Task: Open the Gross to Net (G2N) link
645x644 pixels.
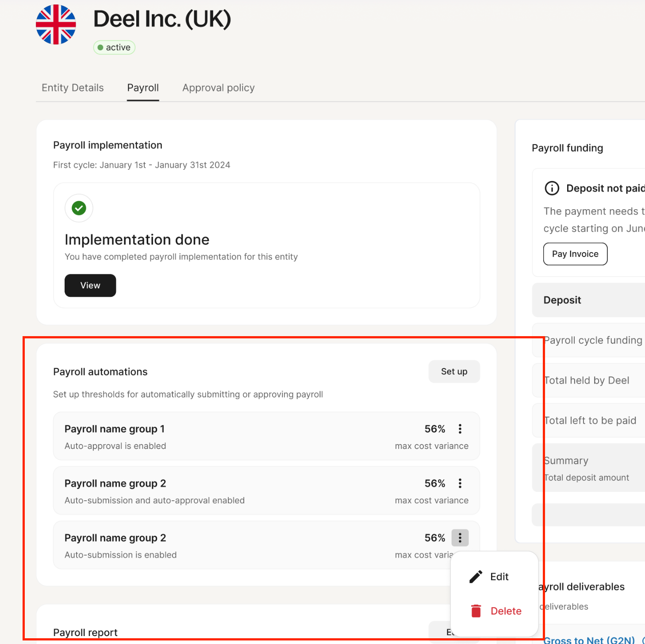Action: (x=589, y=640)
